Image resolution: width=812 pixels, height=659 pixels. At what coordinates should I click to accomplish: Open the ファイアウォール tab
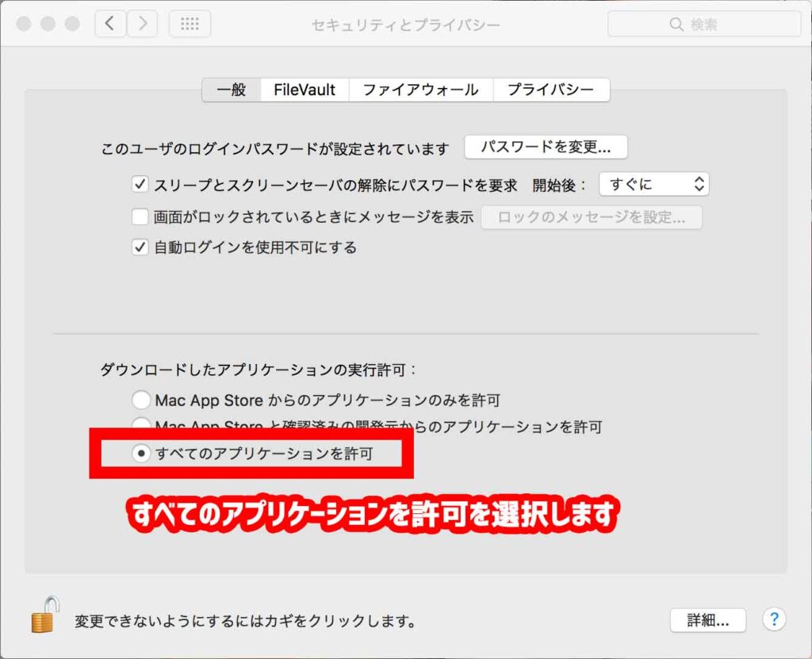tap(420, 90)
